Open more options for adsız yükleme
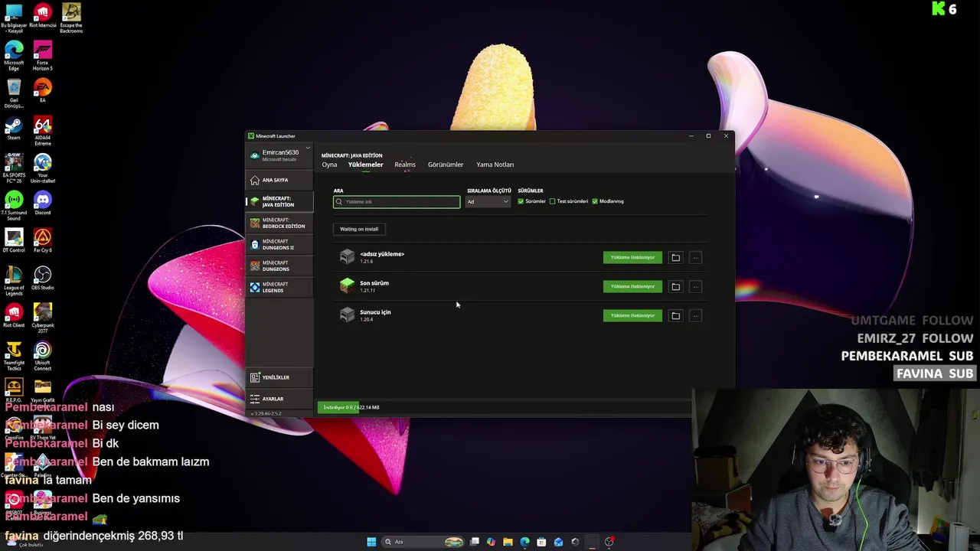Viewport: 980px width, 551px height. 695,258
